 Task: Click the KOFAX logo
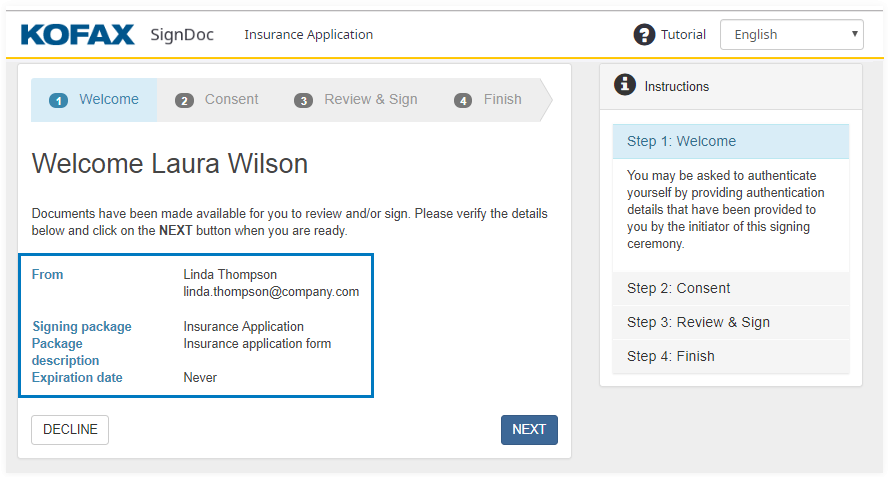coord(77,35)
